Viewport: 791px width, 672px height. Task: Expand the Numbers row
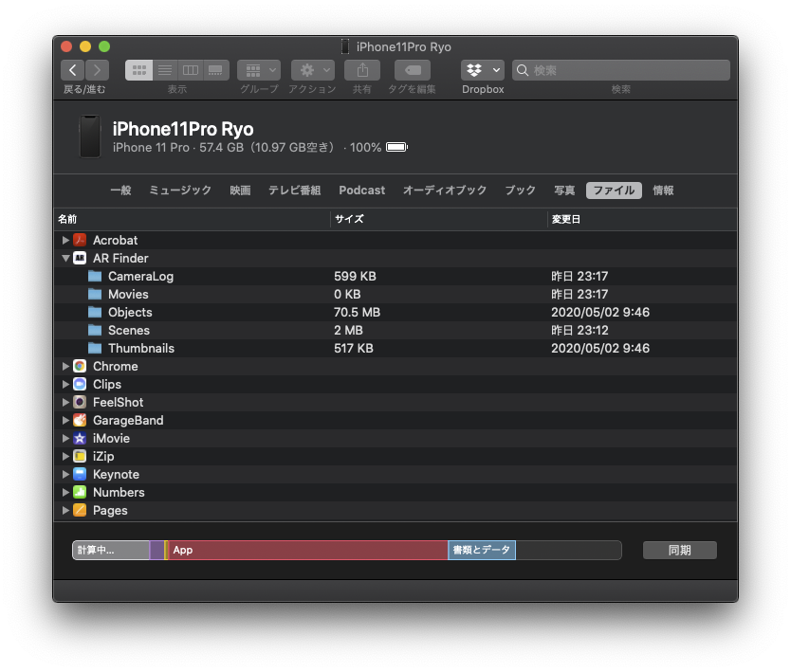[65, 492]
